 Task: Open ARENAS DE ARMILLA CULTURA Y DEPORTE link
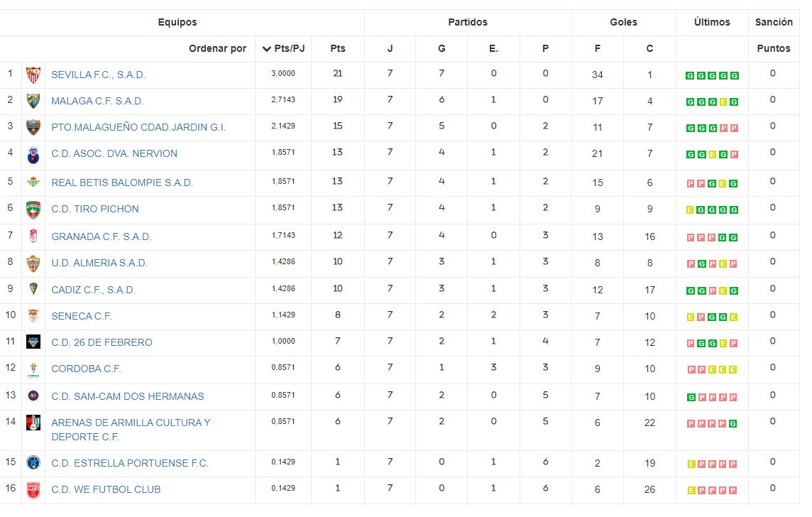pyautogui.click(x=131, y=430)
